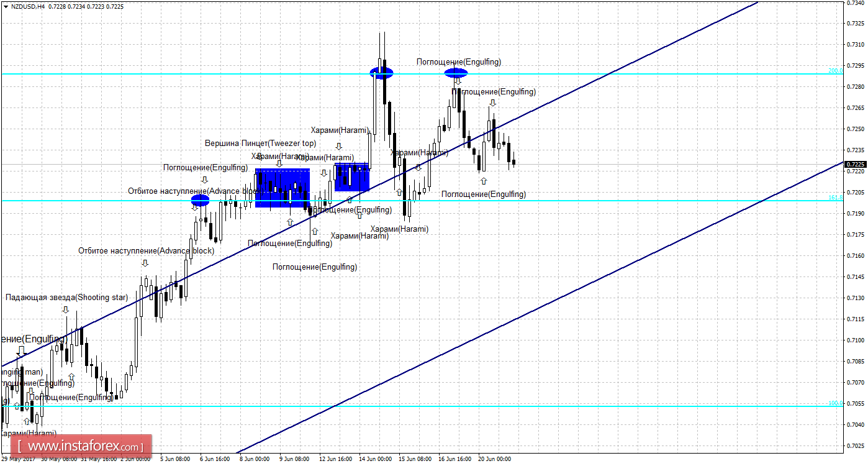
Task: Click the 0.7100 price axis label
Action: (x=855, y=340)
